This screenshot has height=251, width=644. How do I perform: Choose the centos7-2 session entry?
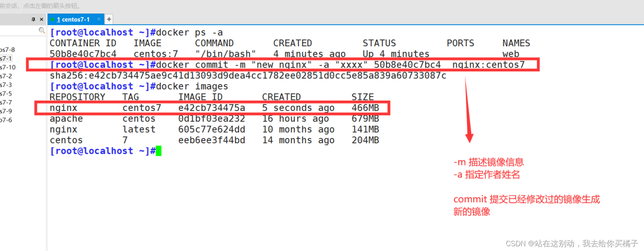click(6, 76)
